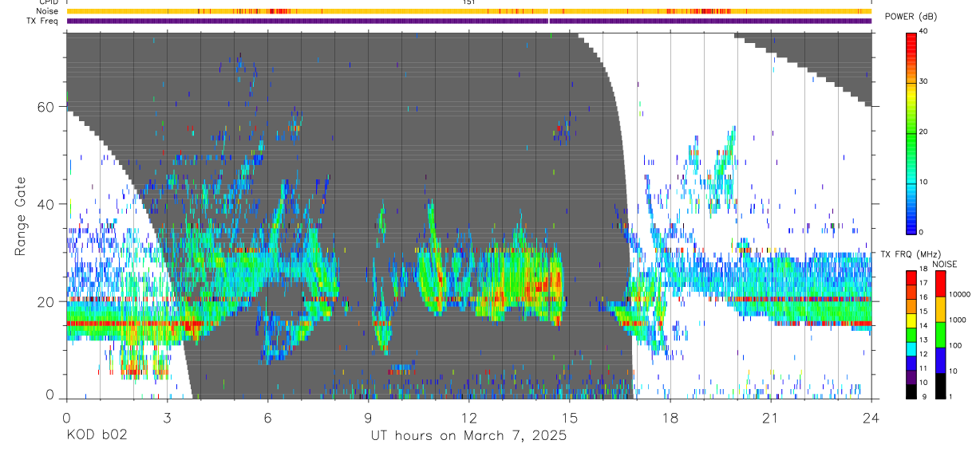
Task: Click the 0 tick on power scale
Action: coord(923,232)
